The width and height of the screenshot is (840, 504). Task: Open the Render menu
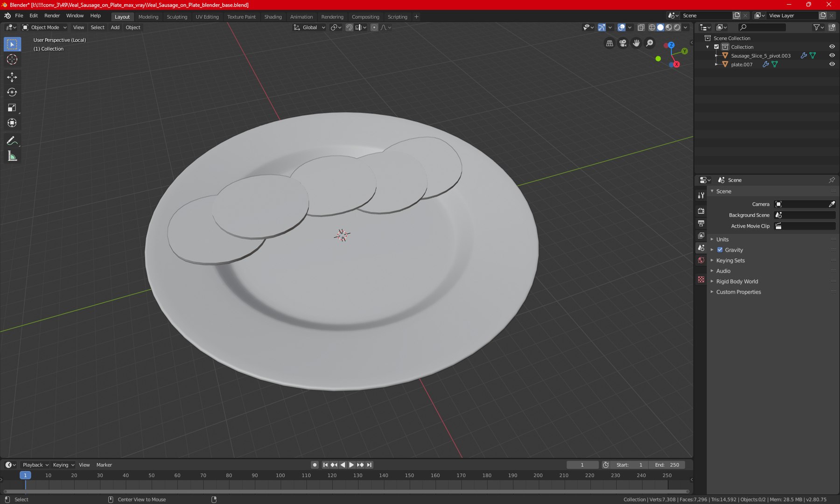[52, 16]
